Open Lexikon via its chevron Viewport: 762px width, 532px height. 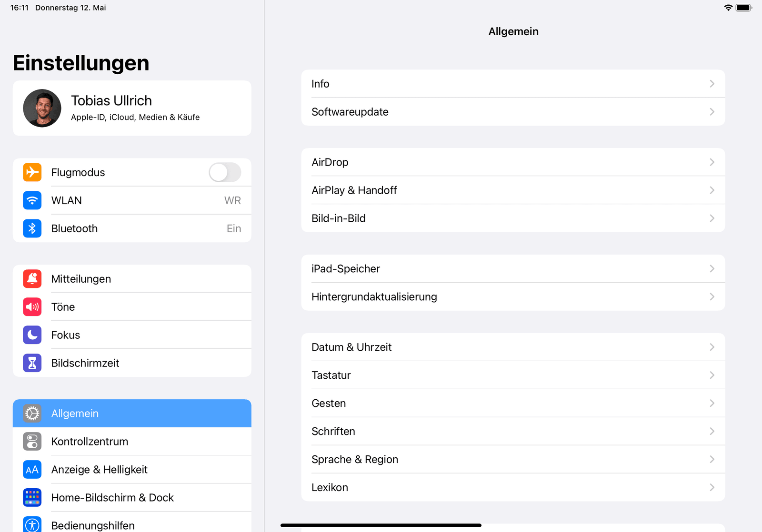712,488
